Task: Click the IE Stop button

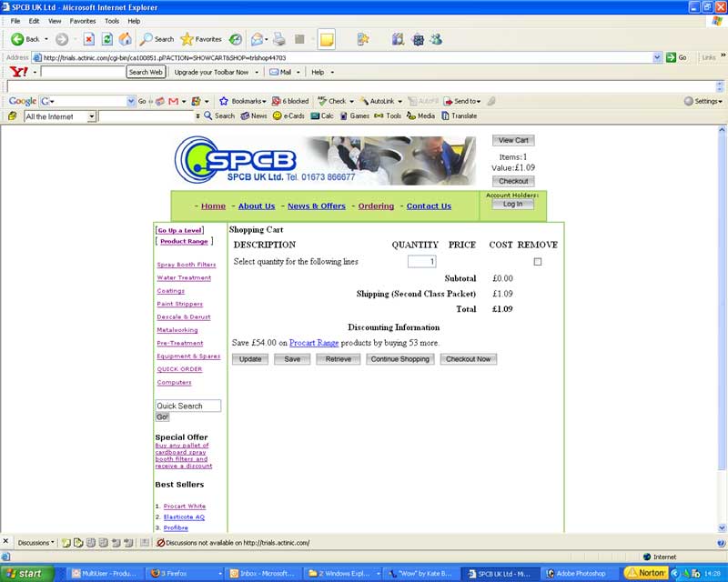Action: 88,39
